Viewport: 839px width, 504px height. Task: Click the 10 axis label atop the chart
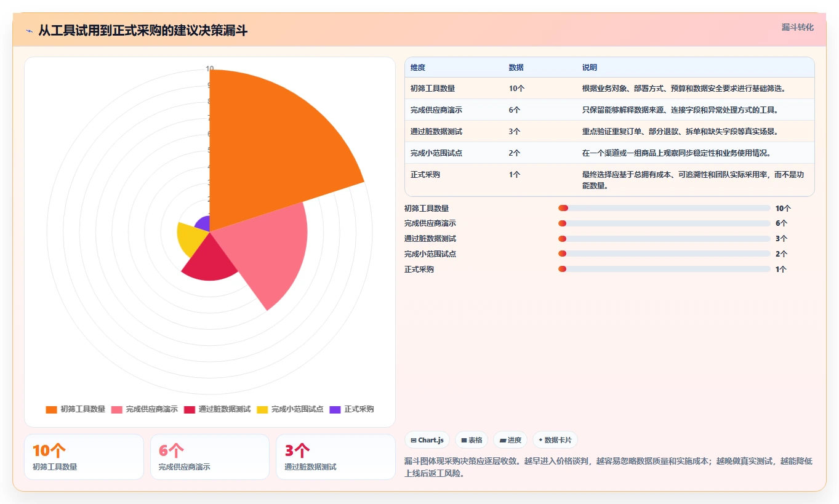click(x=210, y=68)
